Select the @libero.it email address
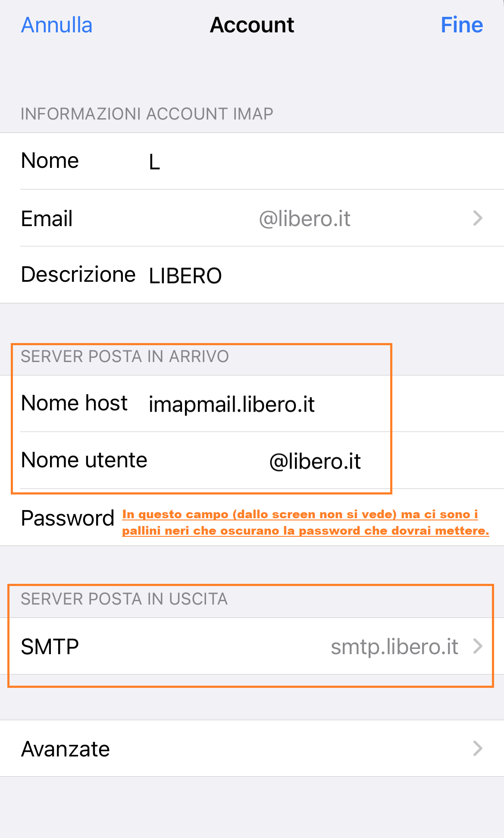This screenshot has width=504, height=838. [x=304, y=219]
